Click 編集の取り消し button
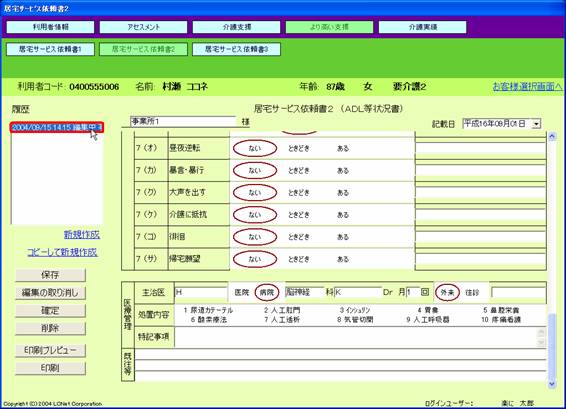Image resolution: width=566 pixels, height=409 pixels. 50,293
